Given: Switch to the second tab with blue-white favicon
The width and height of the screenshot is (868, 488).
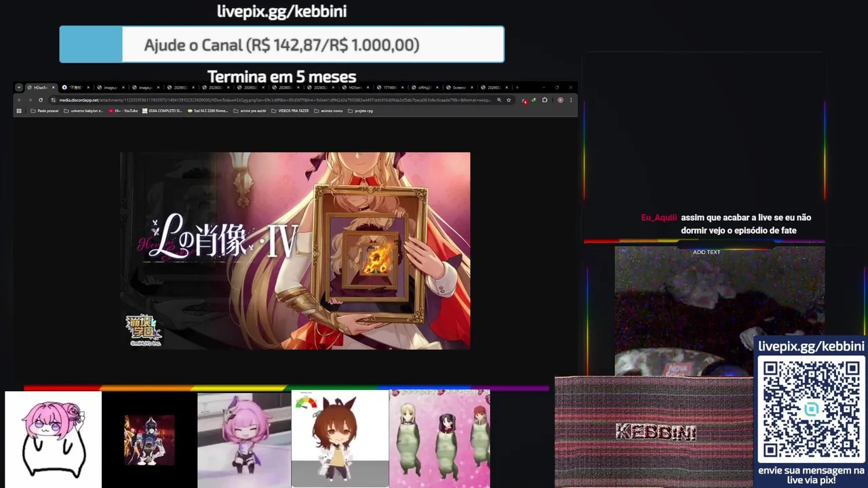Looking at the screenshot, I should (77, 87).
